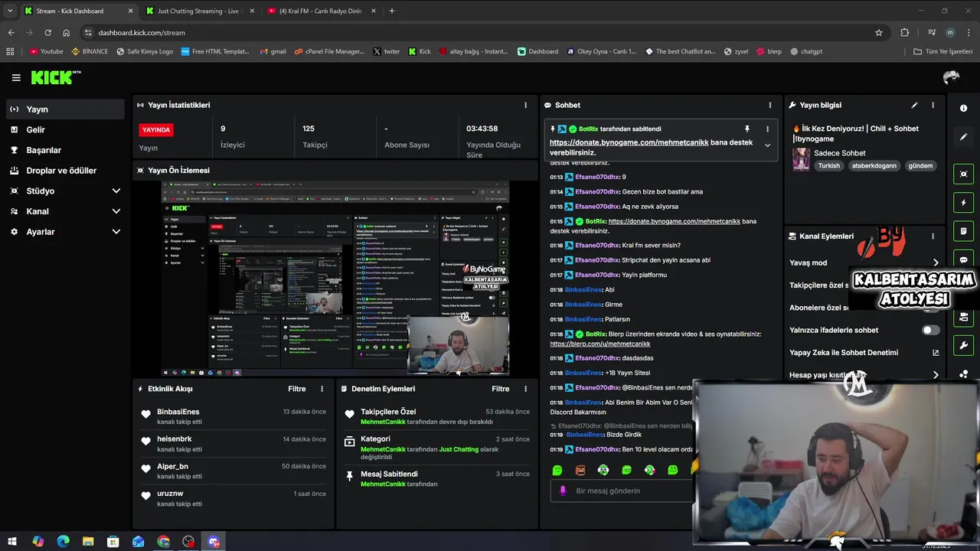Open the Youtube bookmark

[x=46, y=51]
